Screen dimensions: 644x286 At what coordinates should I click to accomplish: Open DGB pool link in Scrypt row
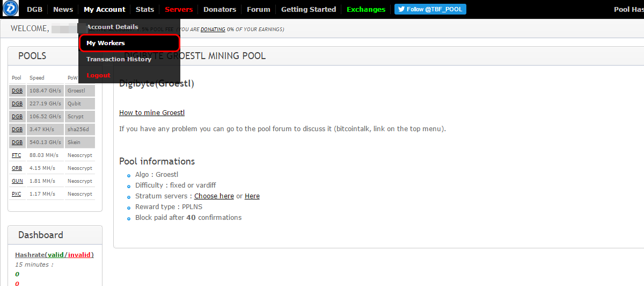point(17,117)
